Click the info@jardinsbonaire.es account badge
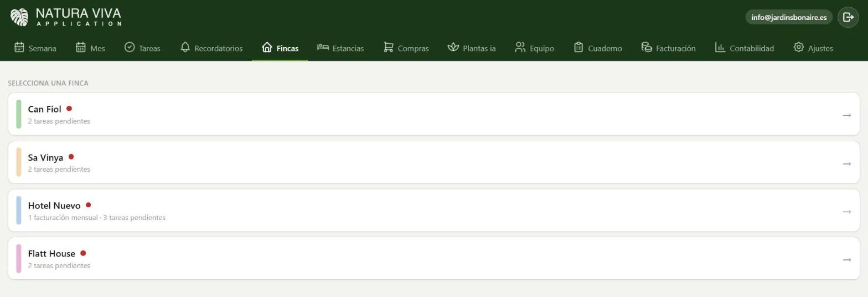Image resolution: width=868 pixels, height=297 pixels. 789,17
